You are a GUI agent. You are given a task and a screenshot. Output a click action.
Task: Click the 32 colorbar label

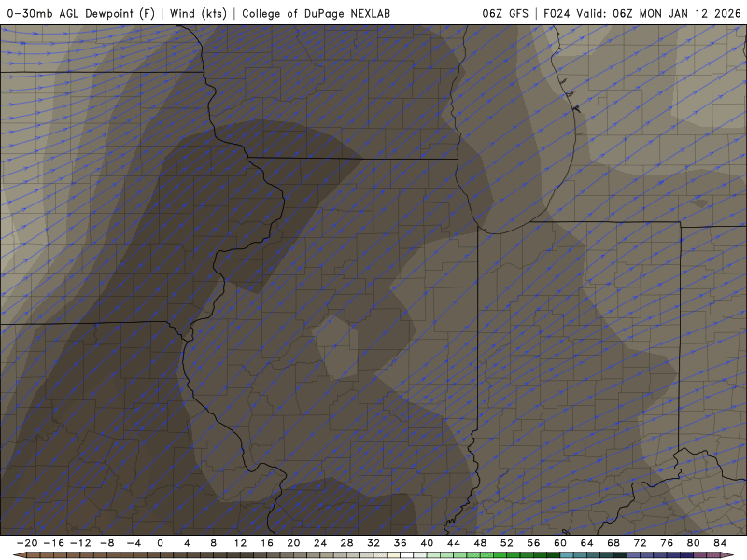coord(373,543)
